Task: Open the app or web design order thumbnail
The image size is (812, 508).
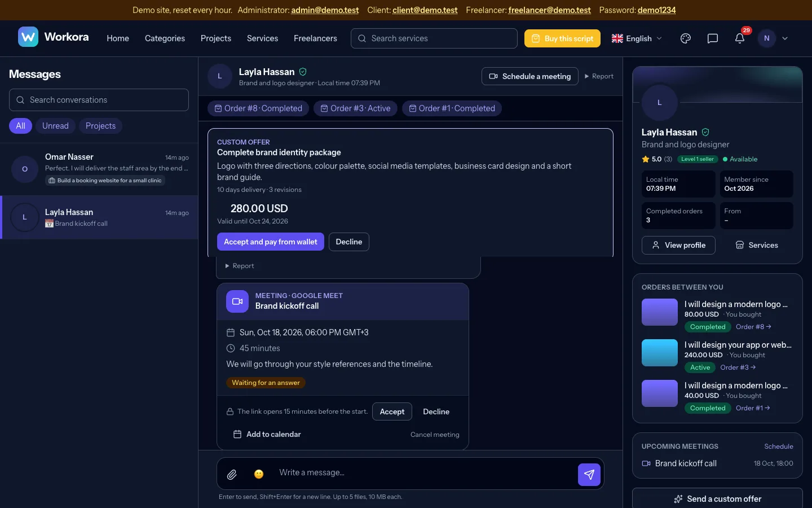Action: click(x=660, y=353)
